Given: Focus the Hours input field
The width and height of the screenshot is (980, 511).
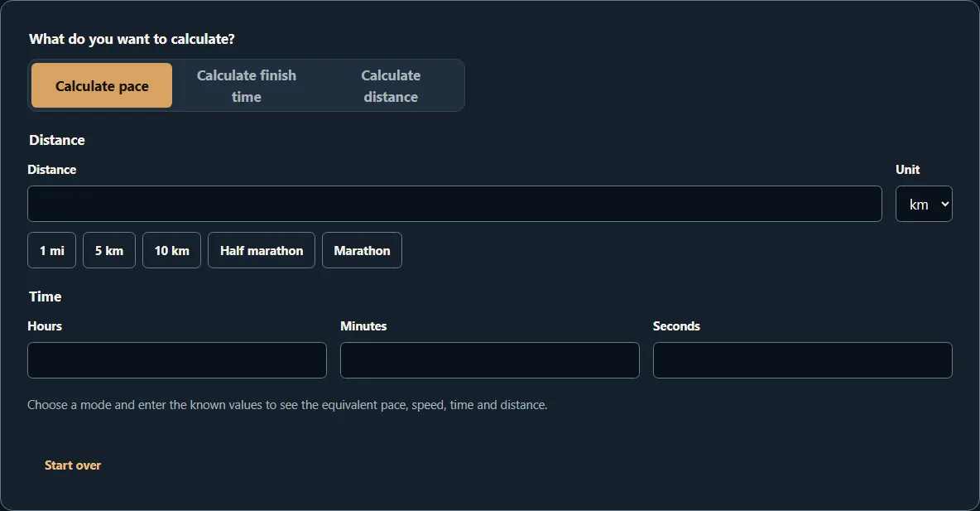Looking at the screenshot, I should (177, 359).
